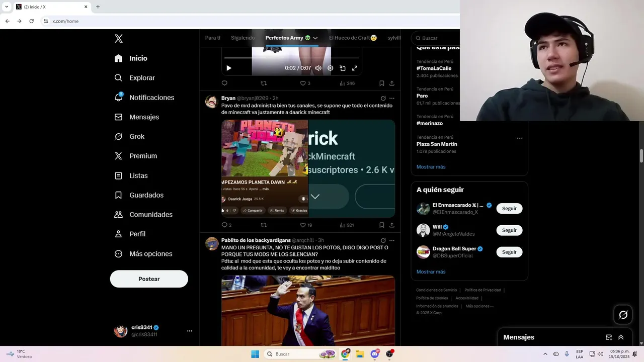
Task: Reload the page in Chrome
Action: coord(31,21)
